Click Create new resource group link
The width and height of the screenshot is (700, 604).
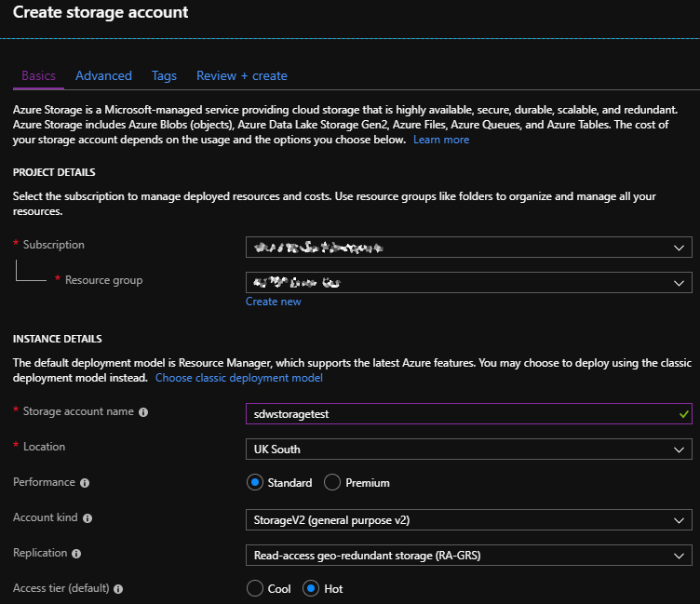[273, 302]
